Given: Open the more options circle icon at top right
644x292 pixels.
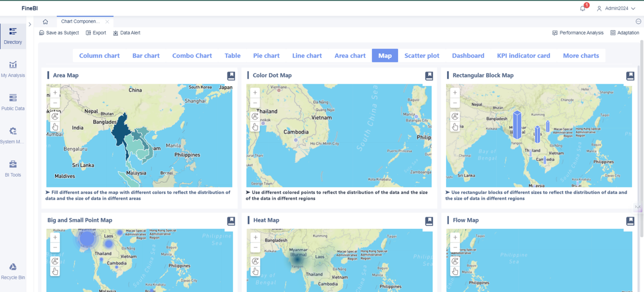Looking at the screenshot, I should (x=638, y=21).
